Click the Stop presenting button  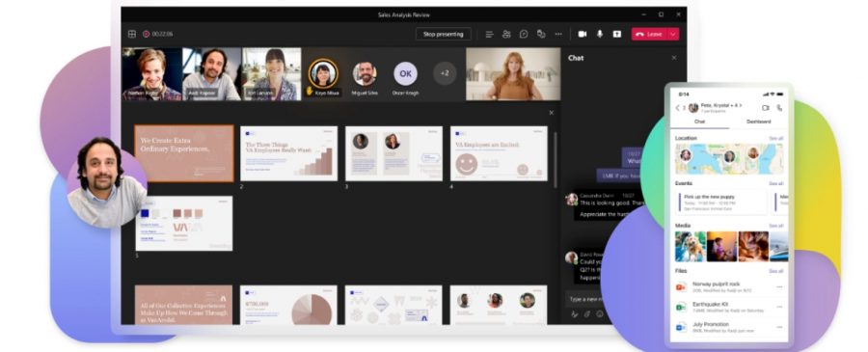tap(444, 34)
